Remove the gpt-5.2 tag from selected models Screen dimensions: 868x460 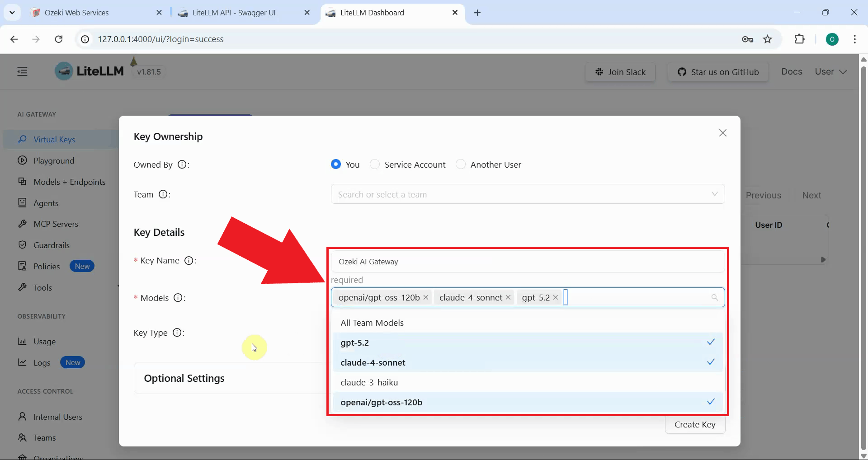click(556, 297)
